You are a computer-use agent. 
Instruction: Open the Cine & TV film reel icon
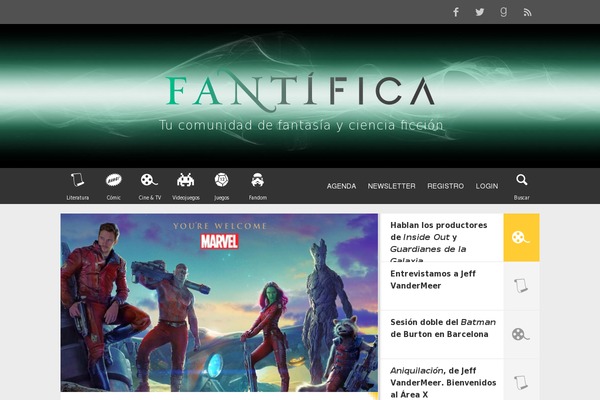[149, 180]
